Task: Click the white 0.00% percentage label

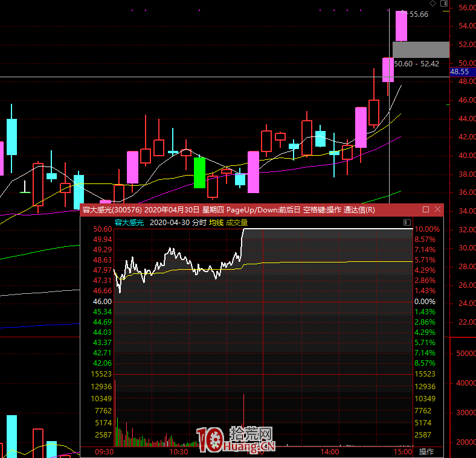Action: 425,302
